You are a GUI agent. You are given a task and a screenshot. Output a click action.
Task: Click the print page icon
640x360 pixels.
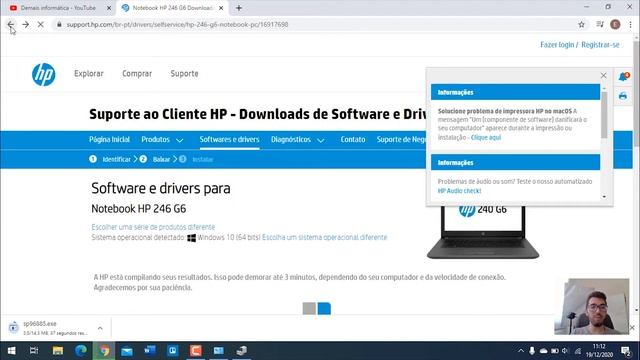pyautogui.click(x=623, y=96)
